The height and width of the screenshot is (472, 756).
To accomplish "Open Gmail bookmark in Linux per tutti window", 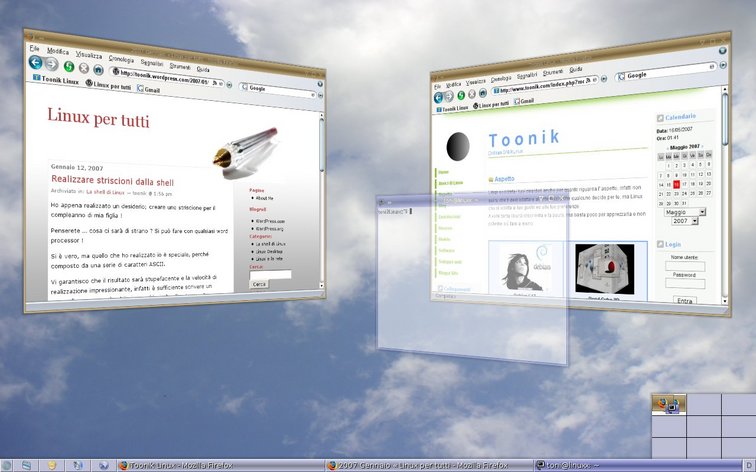I will pos(148,89).
